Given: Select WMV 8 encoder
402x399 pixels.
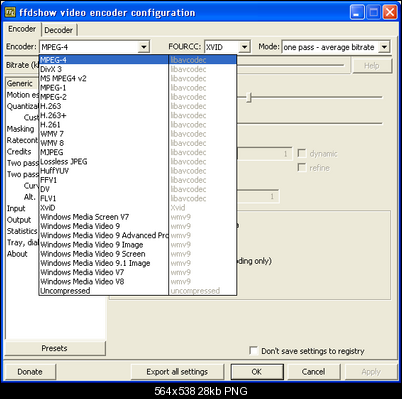Looking at the screenshot, I should [x=138, y=143].
